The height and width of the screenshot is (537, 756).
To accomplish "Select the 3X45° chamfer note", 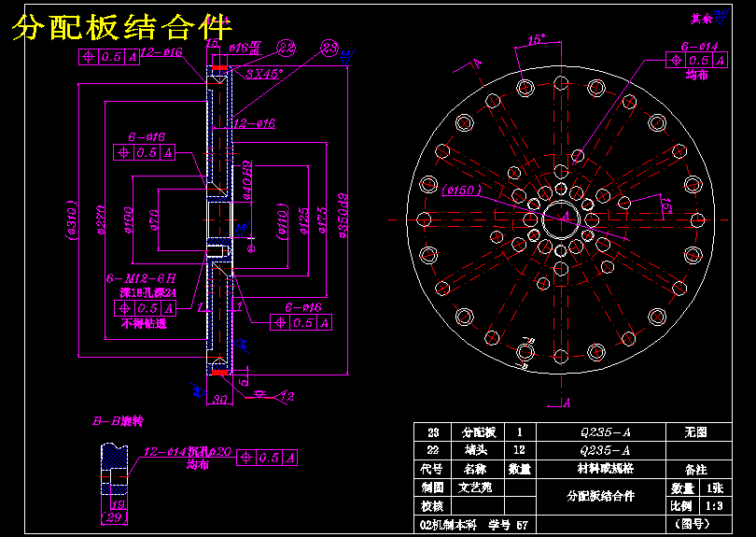I will coord(265,74).
